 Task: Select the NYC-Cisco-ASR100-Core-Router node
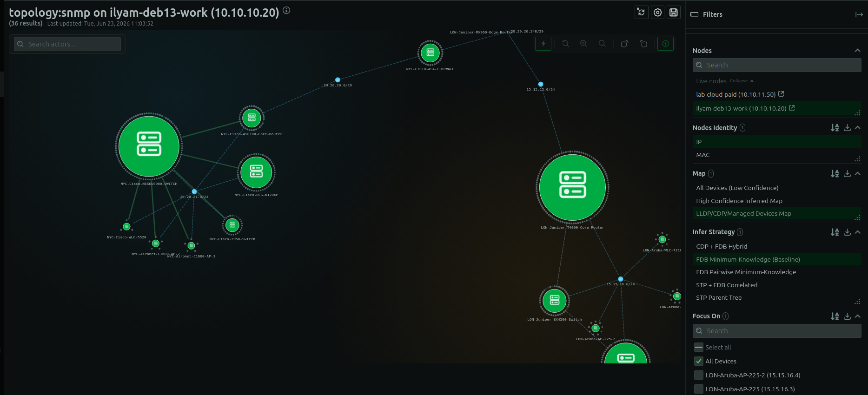tap(252, 118)
